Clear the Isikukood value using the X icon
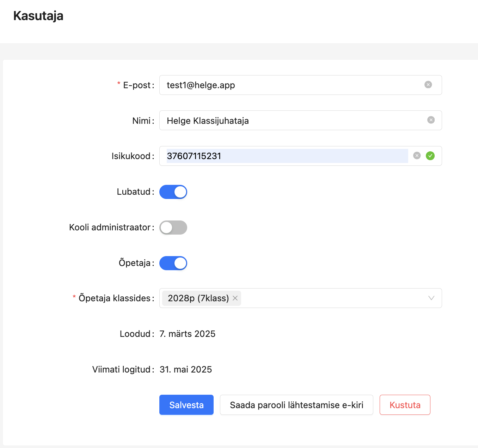Image resolution: width=478 pixels, height=448 pixels. click(417, 156)
